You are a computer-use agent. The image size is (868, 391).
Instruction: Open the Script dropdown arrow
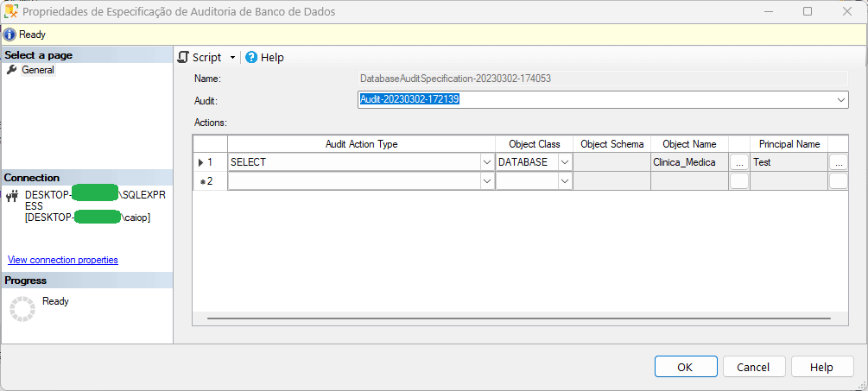[232, 58]
